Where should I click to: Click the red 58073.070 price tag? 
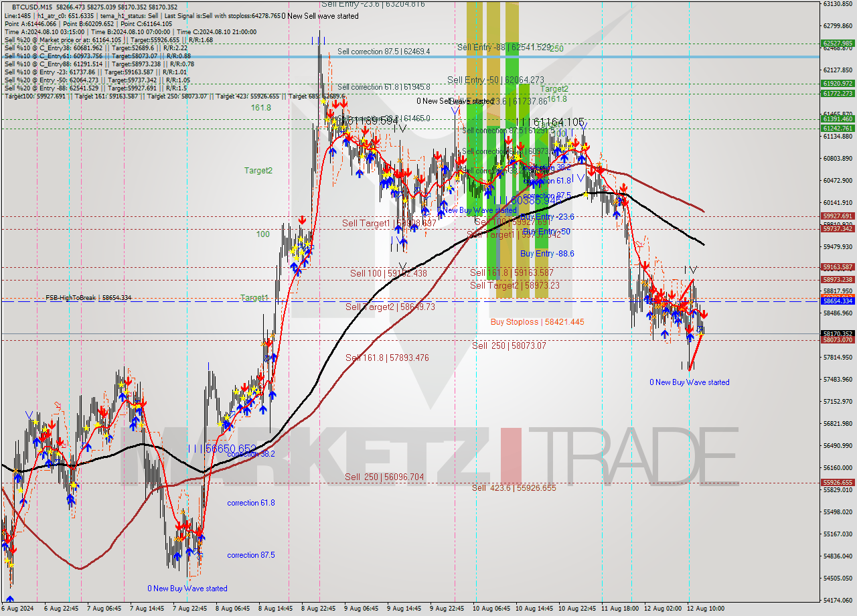(x=838, y=340)
